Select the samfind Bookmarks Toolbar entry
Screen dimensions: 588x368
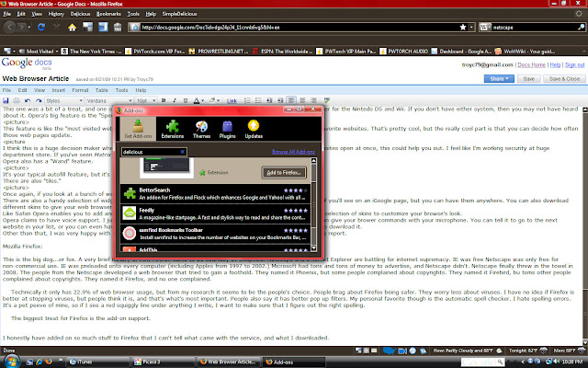(215, 234)
